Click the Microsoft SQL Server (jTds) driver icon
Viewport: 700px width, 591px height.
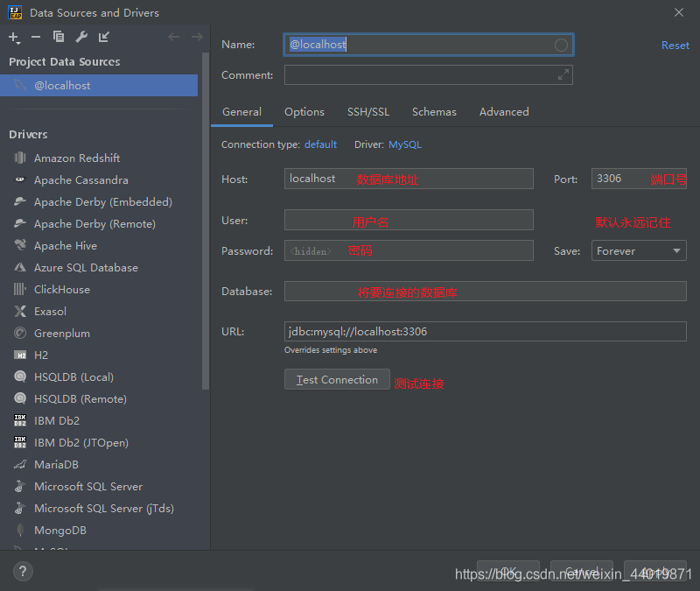(20, 508)
